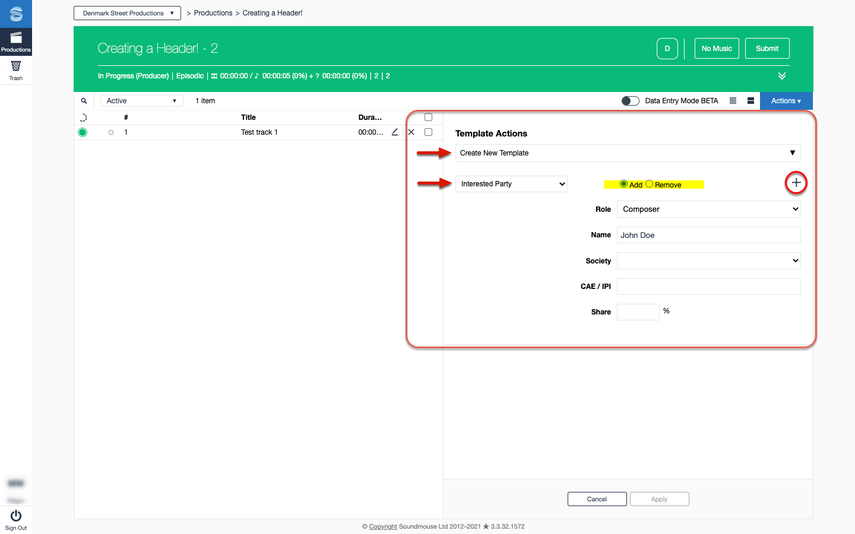Viewport: 855px width, 534px height.
Task: Click the search magnifier icon
Action: coord(84,101)
